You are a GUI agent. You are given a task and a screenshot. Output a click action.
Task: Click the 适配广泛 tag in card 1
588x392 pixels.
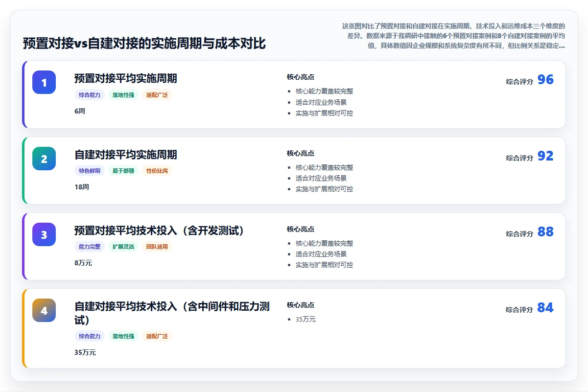click(x=157, y=95)
